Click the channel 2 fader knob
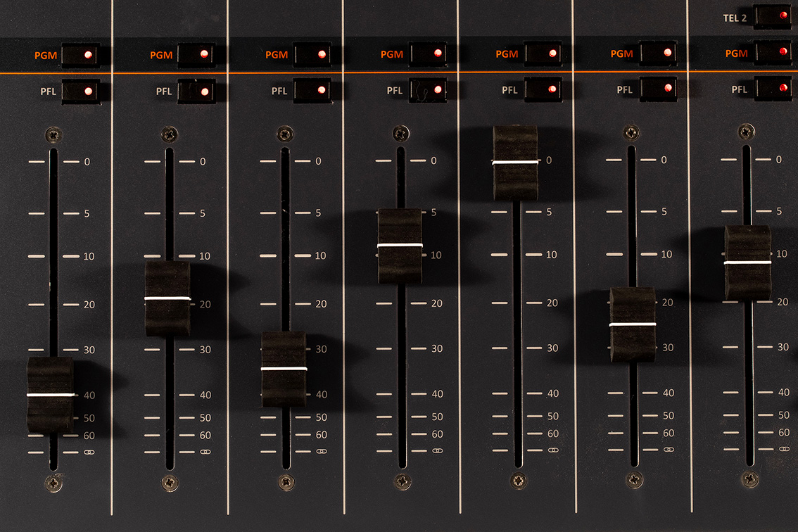Screen dimensions: 798x532 tap(167, 298)
